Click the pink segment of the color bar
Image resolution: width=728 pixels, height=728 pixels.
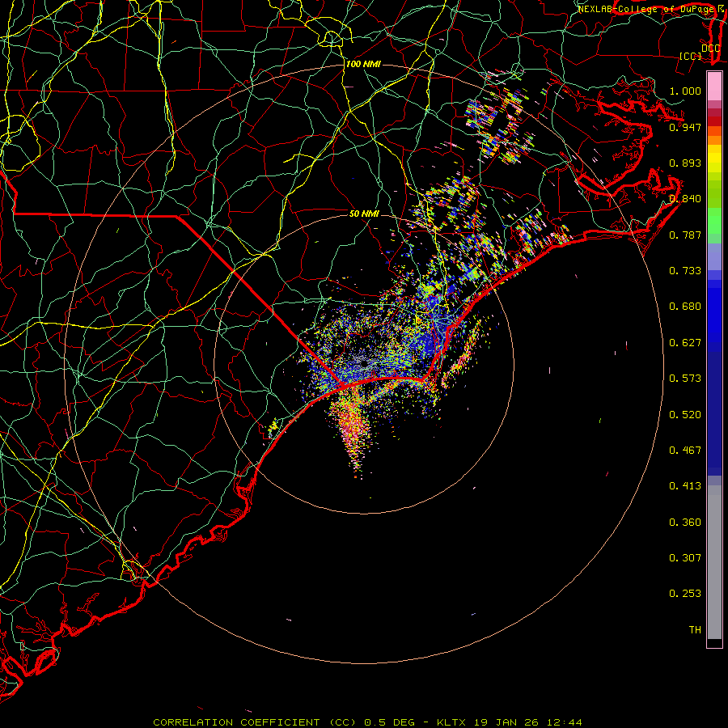pos(714,87)
